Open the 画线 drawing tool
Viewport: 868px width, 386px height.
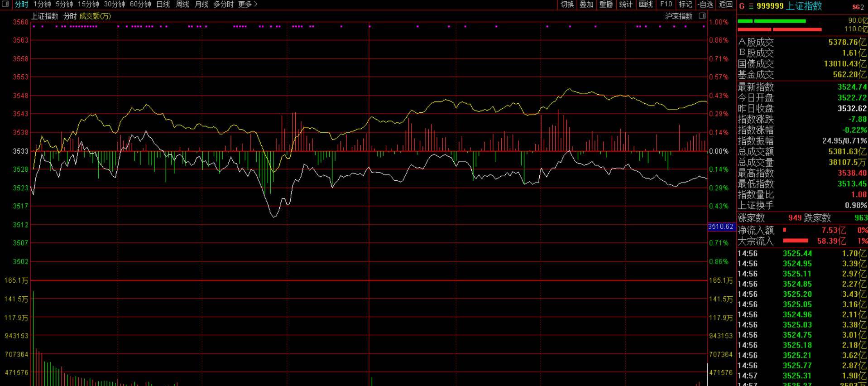coord(646,4)
